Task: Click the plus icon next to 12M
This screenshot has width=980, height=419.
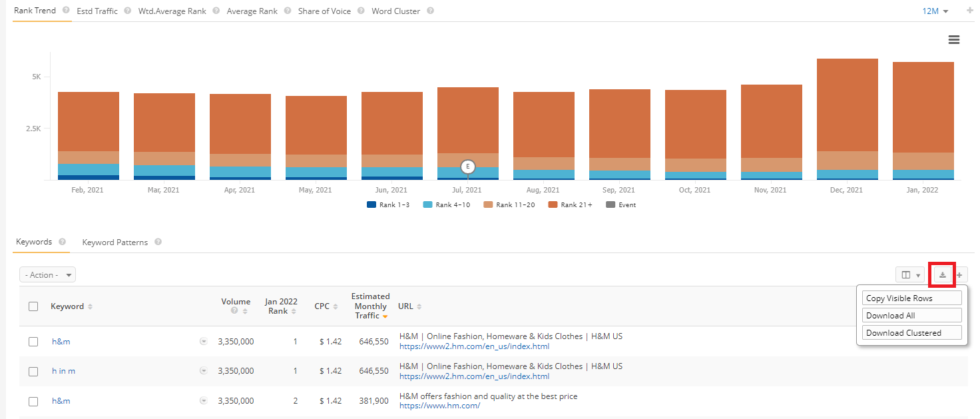Action: coord(969,11)
